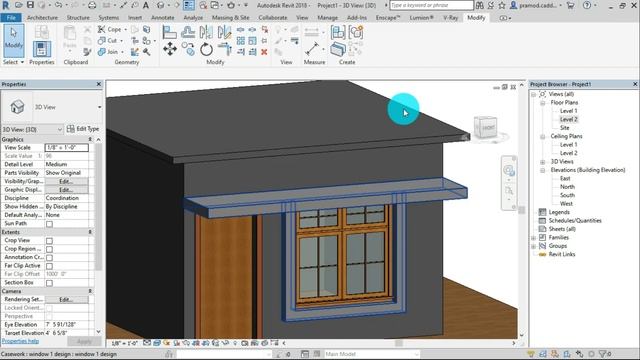Click the Edit Type button
640x360 pixels.
click(x=83, y=129)
